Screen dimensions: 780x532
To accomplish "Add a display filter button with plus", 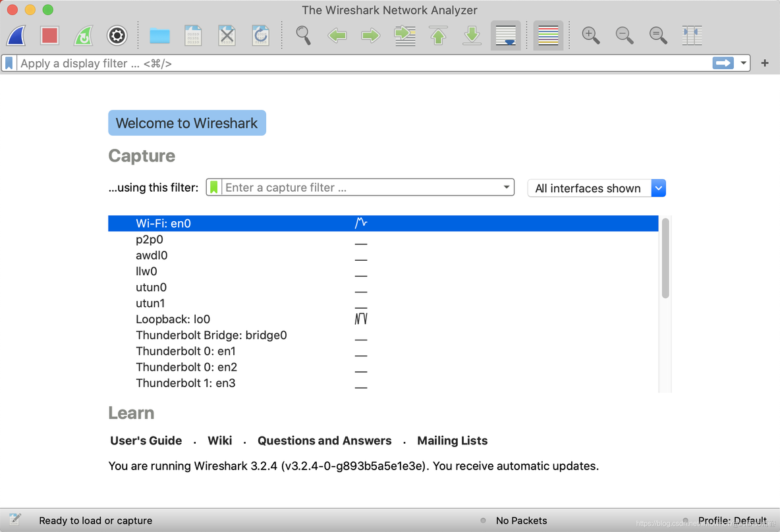I will [765, 63].
